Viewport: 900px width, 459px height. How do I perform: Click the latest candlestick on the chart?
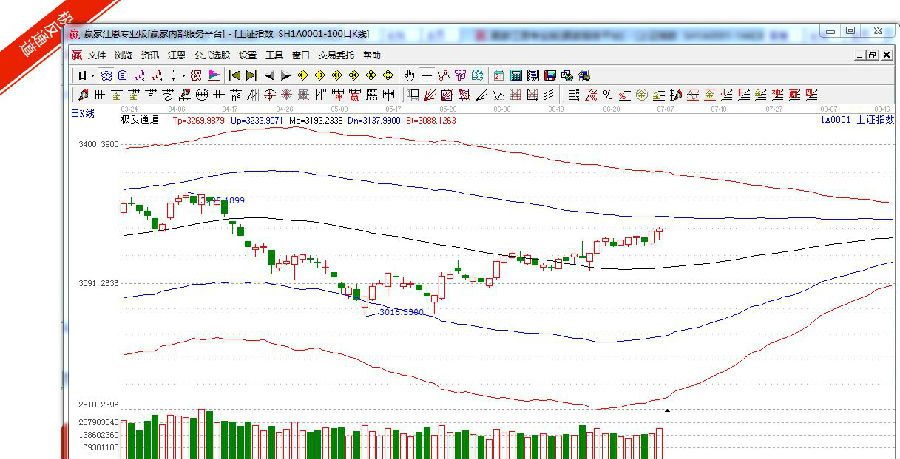pyautogui.click(x=659, y=233)
